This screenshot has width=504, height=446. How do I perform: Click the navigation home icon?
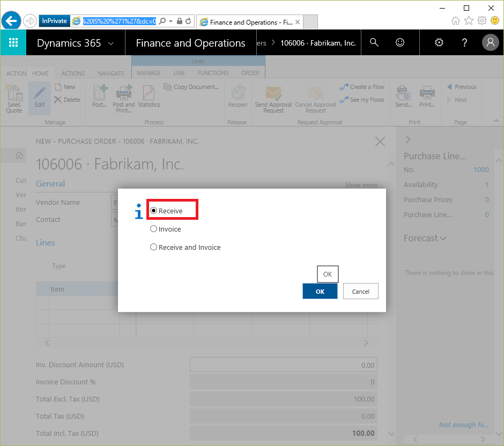tap(19, 155)
